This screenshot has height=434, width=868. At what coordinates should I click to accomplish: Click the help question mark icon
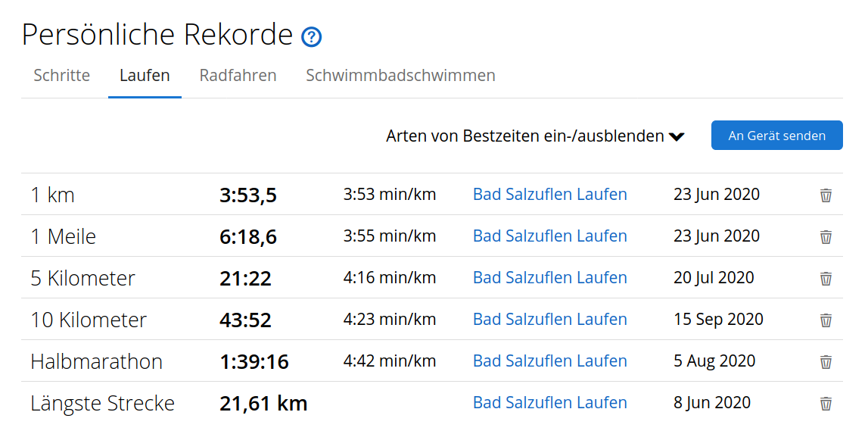311,36
